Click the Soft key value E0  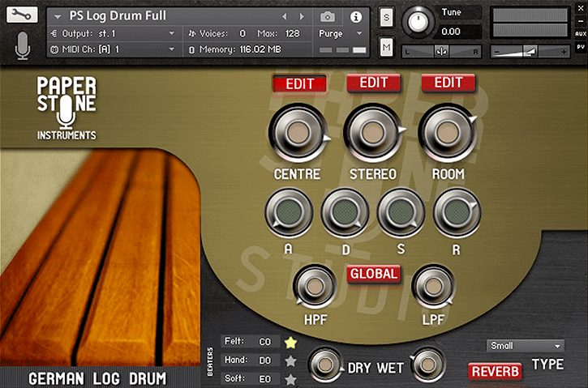point(265,379)
